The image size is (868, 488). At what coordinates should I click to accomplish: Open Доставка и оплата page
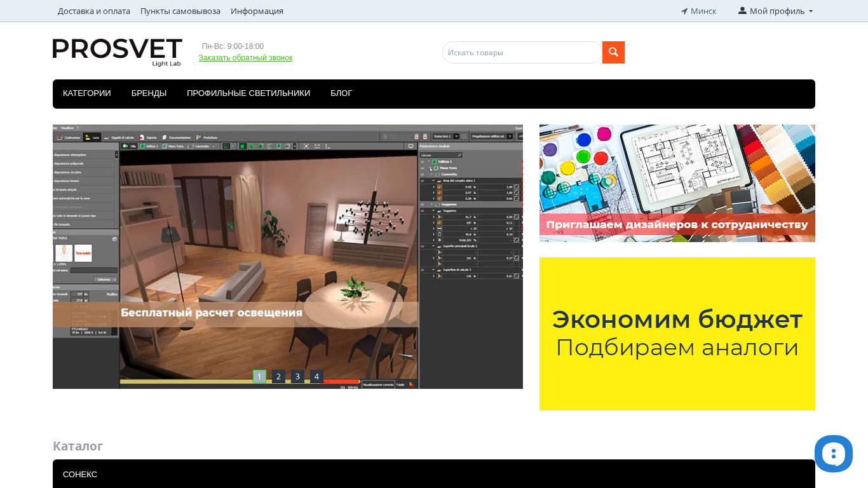click(x=94, y=11)
